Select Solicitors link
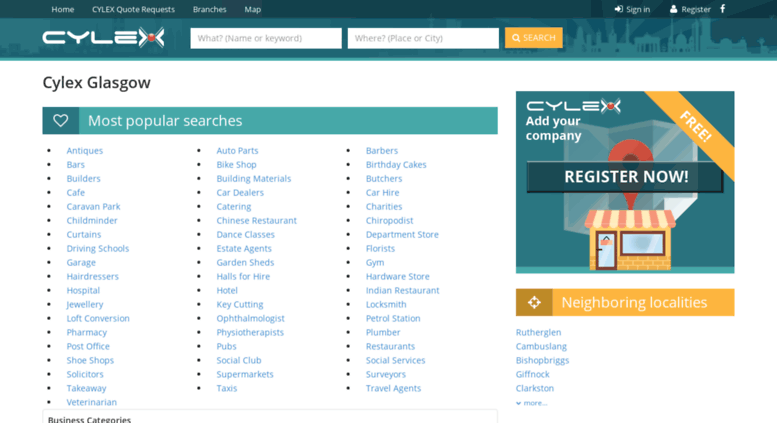Screen dimensions: 777x423 tap(85, 374)
